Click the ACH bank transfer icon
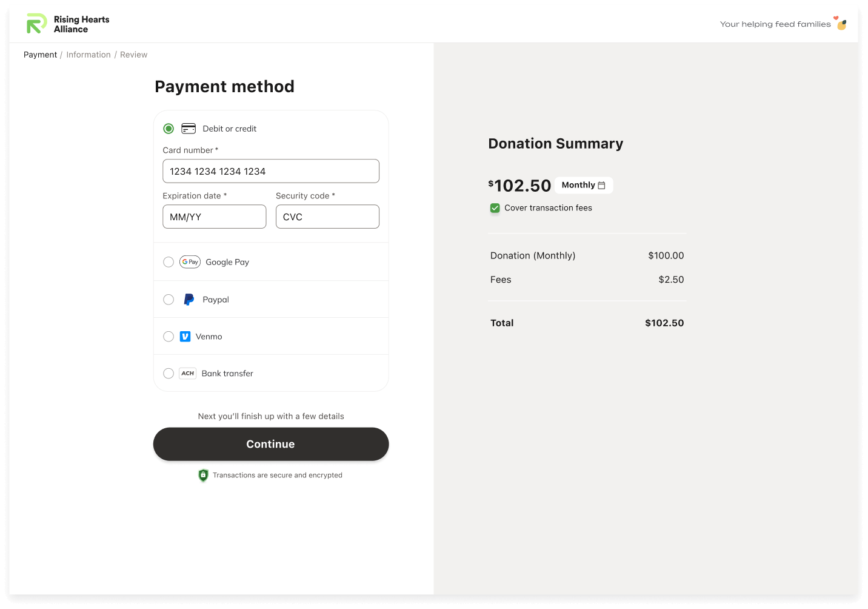The height and width of the screenshot is (609, 868). [x=188, y=374]
